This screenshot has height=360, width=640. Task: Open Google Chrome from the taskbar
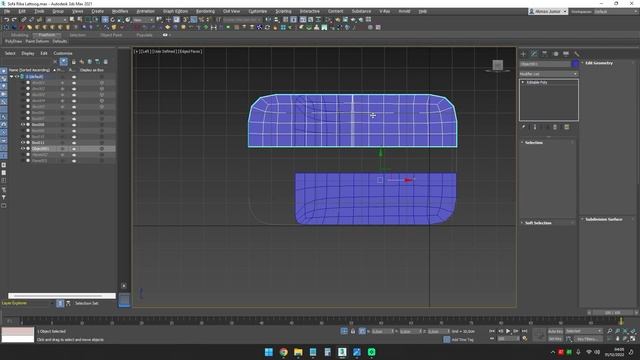point(283,352)
